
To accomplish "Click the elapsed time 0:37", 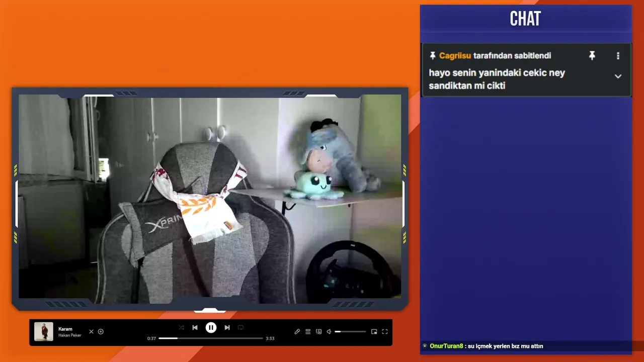I will tap(151, 338).
